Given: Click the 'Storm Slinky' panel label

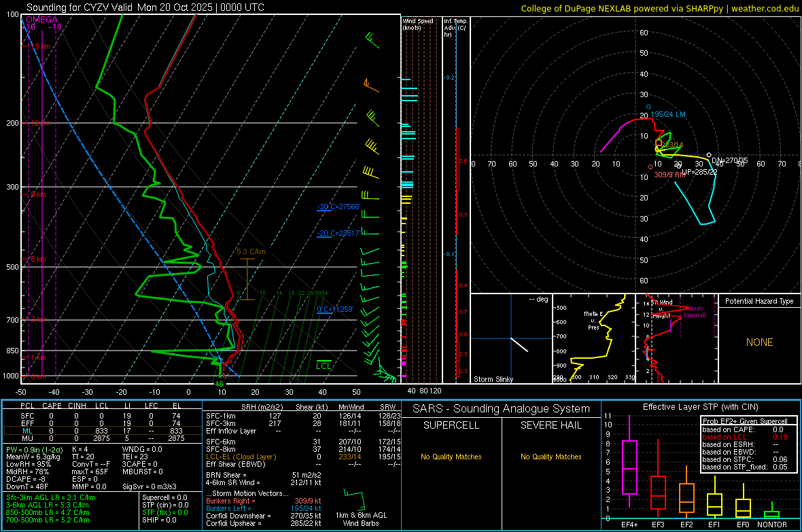Looking at the screenshot, I should click(493, 379).
